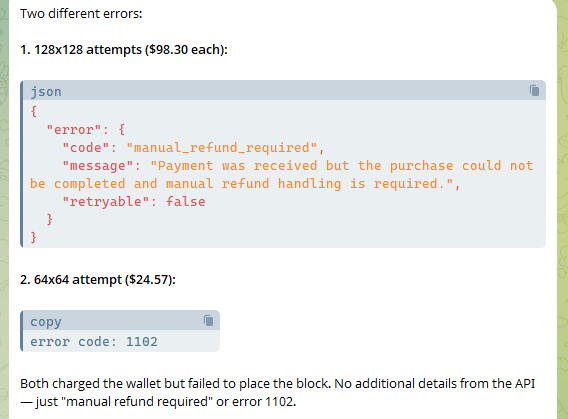Copy the json code block contents
This screenshot has width=568, height=419.
pos(534,91)
